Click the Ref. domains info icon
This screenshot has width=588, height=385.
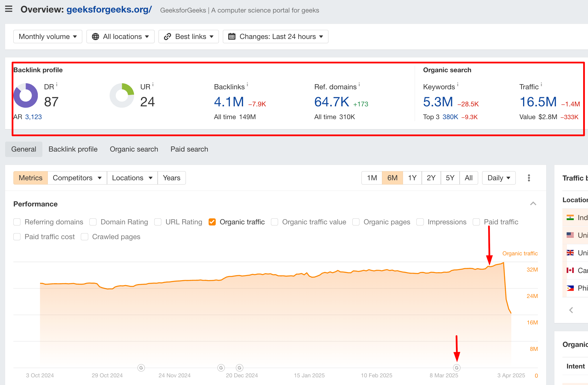359,84
